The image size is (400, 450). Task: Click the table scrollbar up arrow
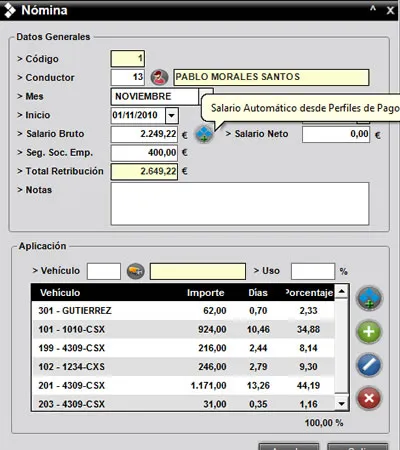click(x=341, y=292)
